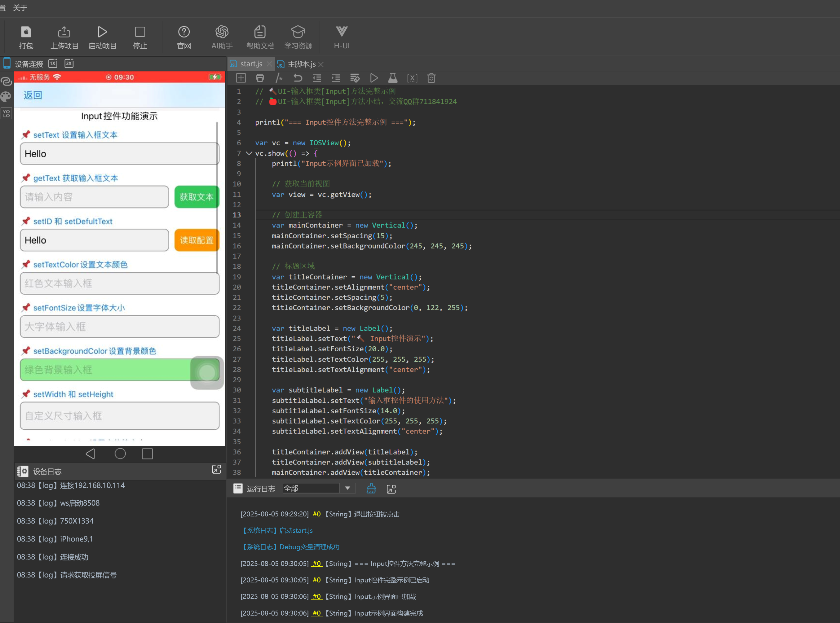Tap the floating assistive touch button

[x=207, y=373]
